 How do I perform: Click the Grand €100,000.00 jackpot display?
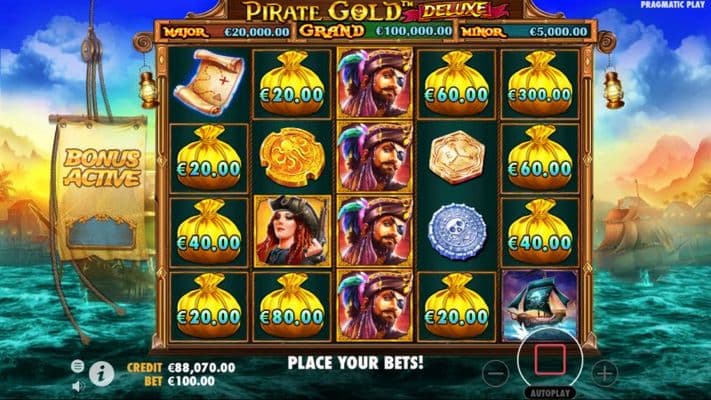click(375, 31)
